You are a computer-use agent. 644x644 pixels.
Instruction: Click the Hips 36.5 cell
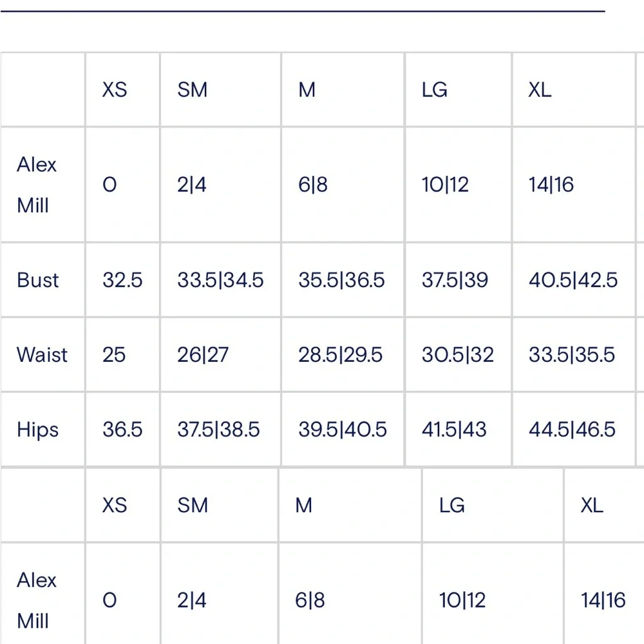pyautogui.click(x=122, y=429)
